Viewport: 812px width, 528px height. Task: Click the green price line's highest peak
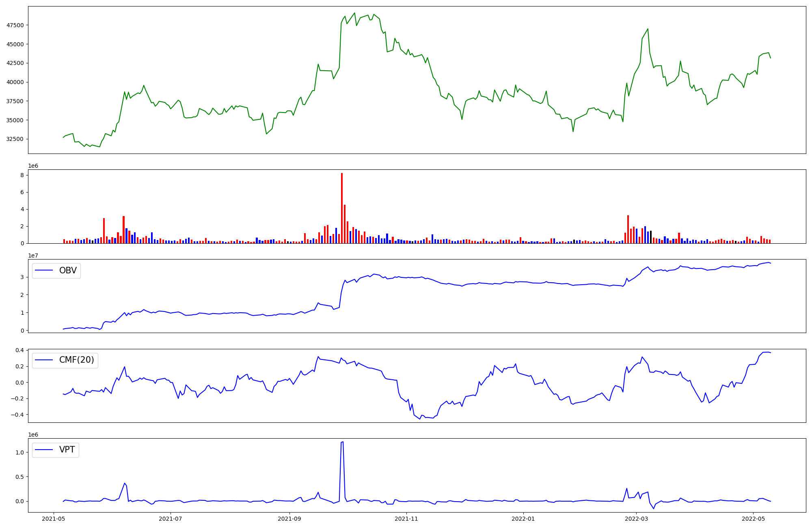(354, 13)
